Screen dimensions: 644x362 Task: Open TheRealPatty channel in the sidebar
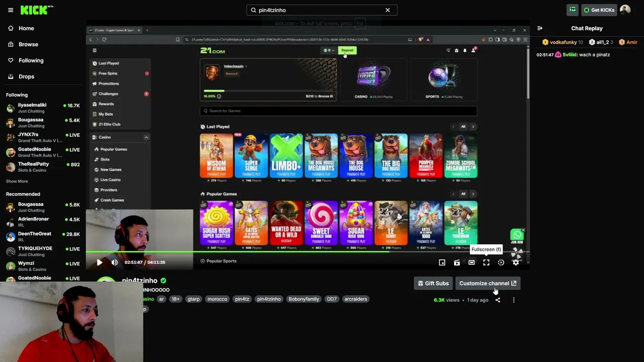(43, 167)
